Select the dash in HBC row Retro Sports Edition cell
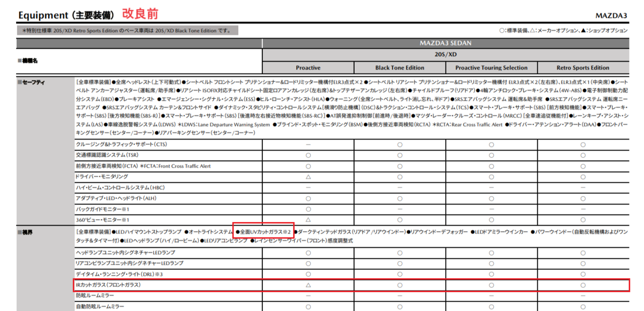Screen dimensions: 644x311 click(x=583, y=188)
